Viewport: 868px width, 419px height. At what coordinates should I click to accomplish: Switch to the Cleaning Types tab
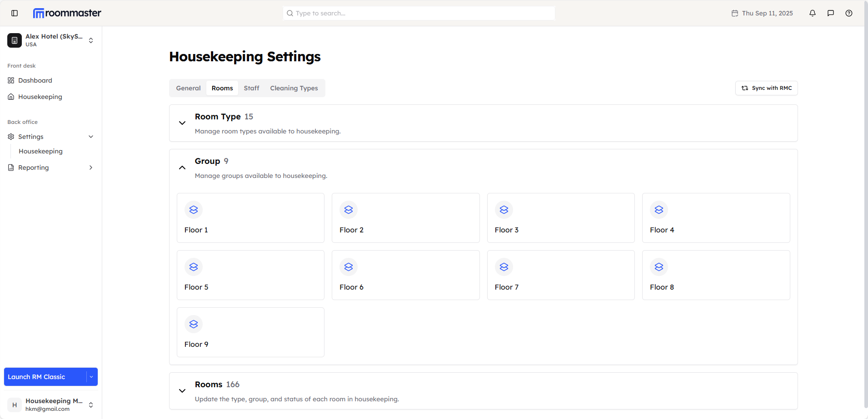click(294, 88)
